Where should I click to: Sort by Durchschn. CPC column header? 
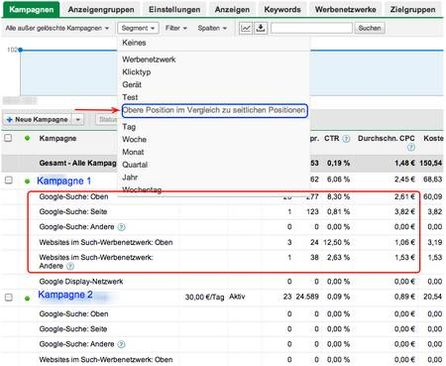pyautogui.click(x=386, y=138)
